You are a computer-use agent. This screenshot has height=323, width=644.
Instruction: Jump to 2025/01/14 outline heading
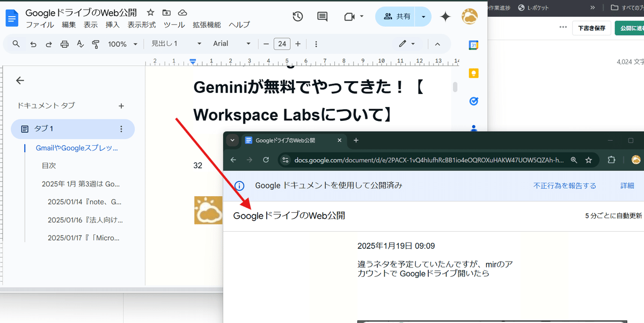[x=85, y=202]
